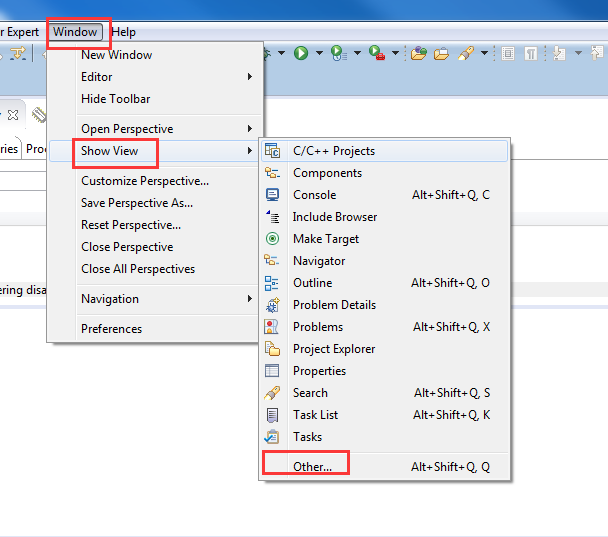Click the Open Task folder icon
This screenshot has height=537, width=608.
(x=441, y=53)
